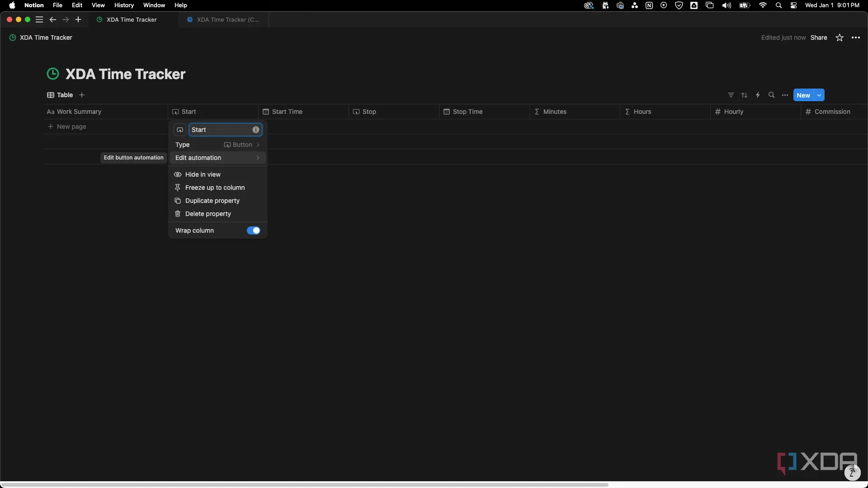Click the XDA Time Tracker breadcrumb text
Image resolution: width=868 pixels, height=488 pixels.
point(46,38)
